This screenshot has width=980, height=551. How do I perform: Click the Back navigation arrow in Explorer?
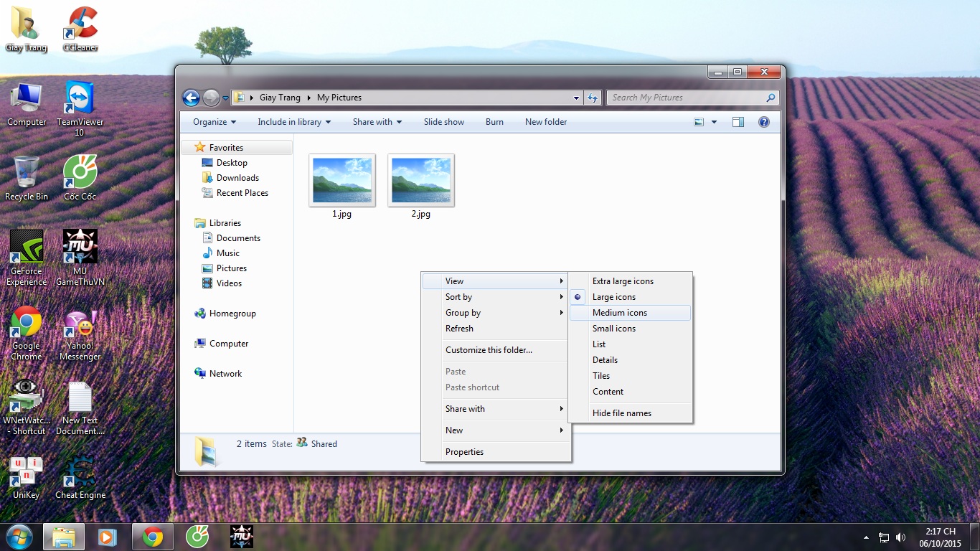[191, 98]
